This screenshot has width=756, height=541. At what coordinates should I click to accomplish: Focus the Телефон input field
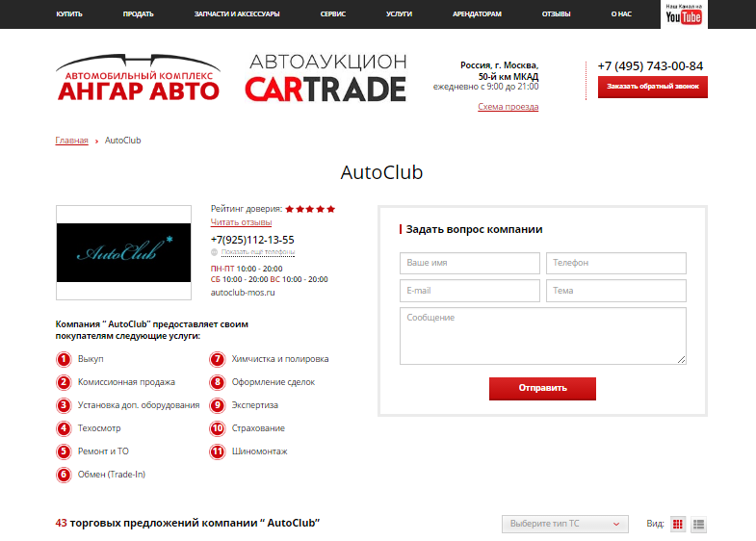(616, 263)
